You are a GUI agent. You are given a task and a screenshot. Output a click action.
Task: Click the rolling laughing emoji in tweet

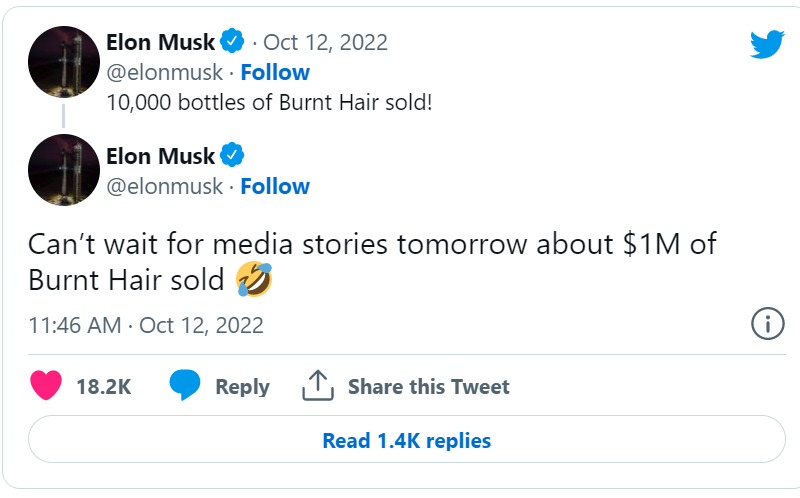[x=254, y=279]
